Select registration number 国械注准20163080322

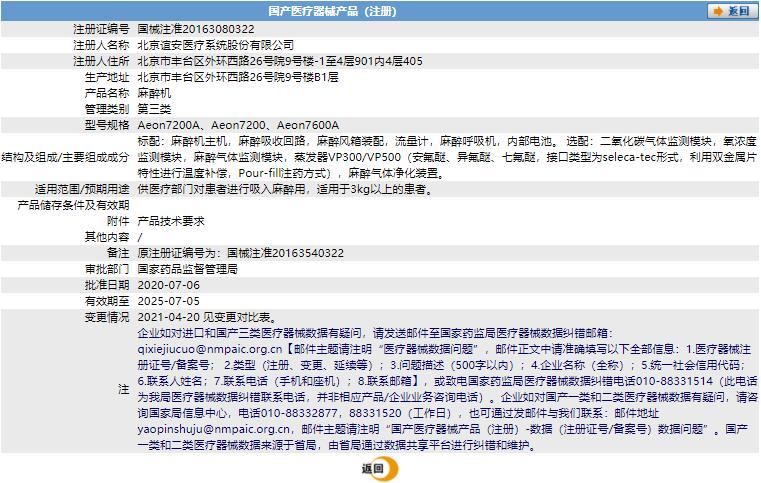pos(196,29)
